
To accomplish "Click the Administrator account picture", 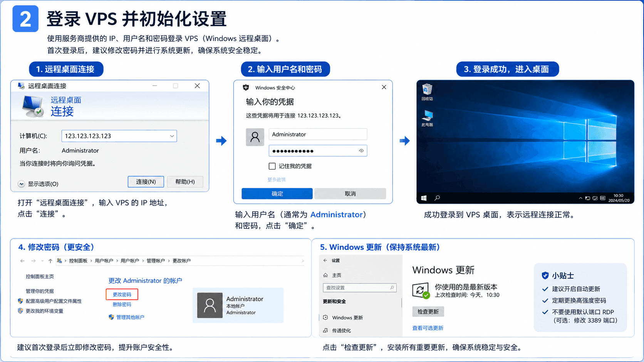I will point(210,305).
